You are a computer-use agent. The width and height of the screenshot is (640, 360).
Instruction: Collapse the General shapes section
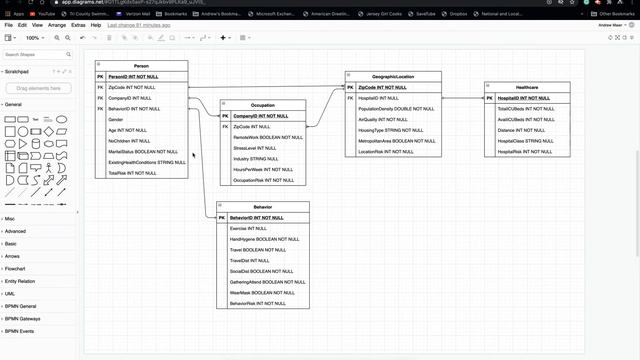tap(13, 104)
